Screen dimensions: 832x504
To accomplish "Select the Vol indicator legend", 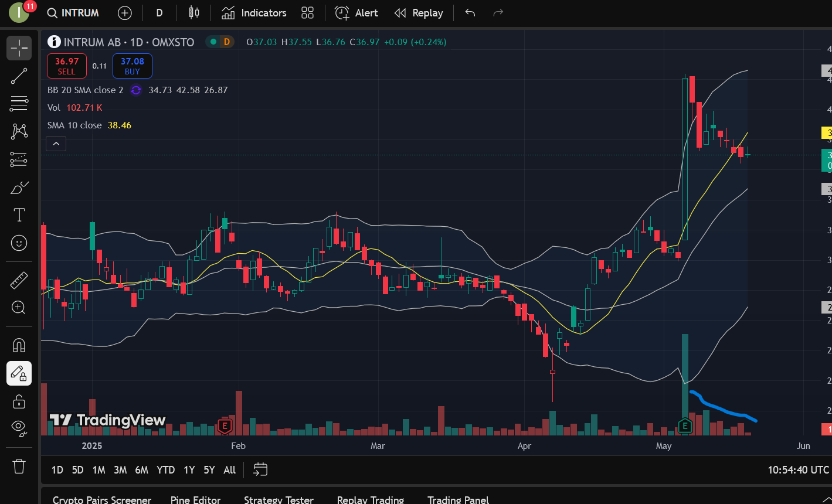I will pyautogui.click(x=54, y=108).
